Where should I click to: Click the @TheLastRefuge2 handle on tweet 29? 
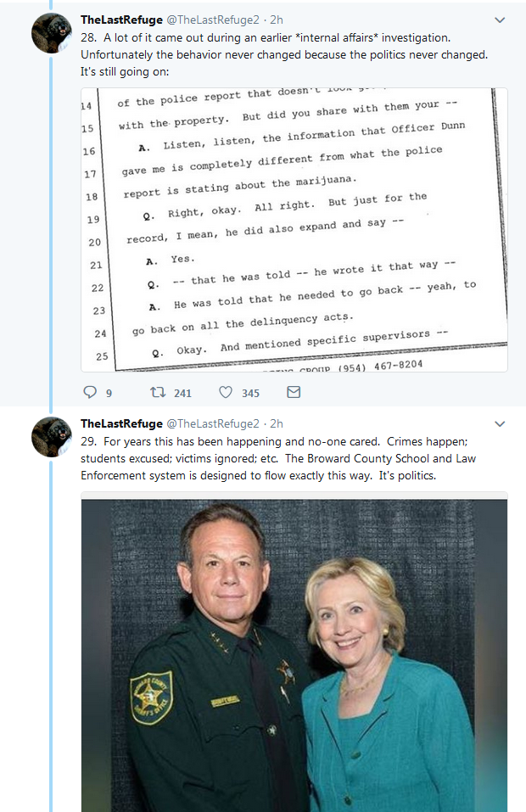213,423
